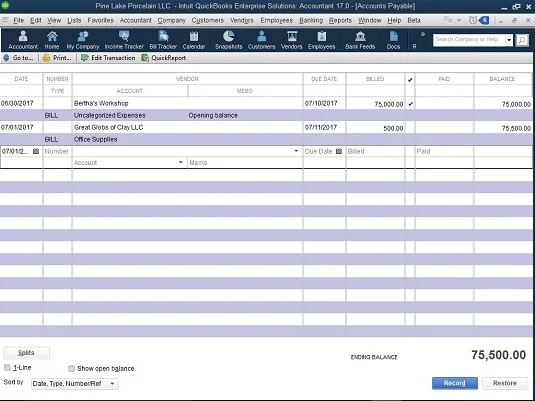Go to the Home icon
535x401 pixels.
[52, 40]
